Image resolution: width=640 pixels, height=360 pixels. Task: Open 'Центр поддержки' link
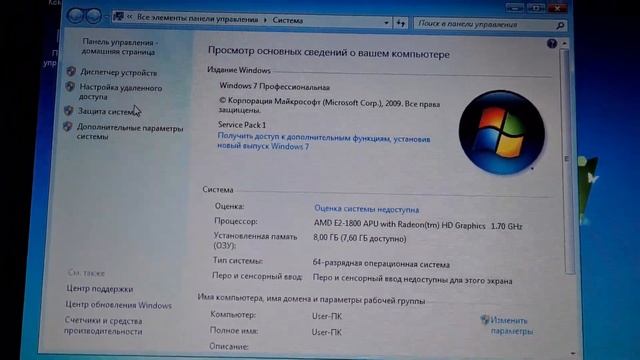click(100, 289)
